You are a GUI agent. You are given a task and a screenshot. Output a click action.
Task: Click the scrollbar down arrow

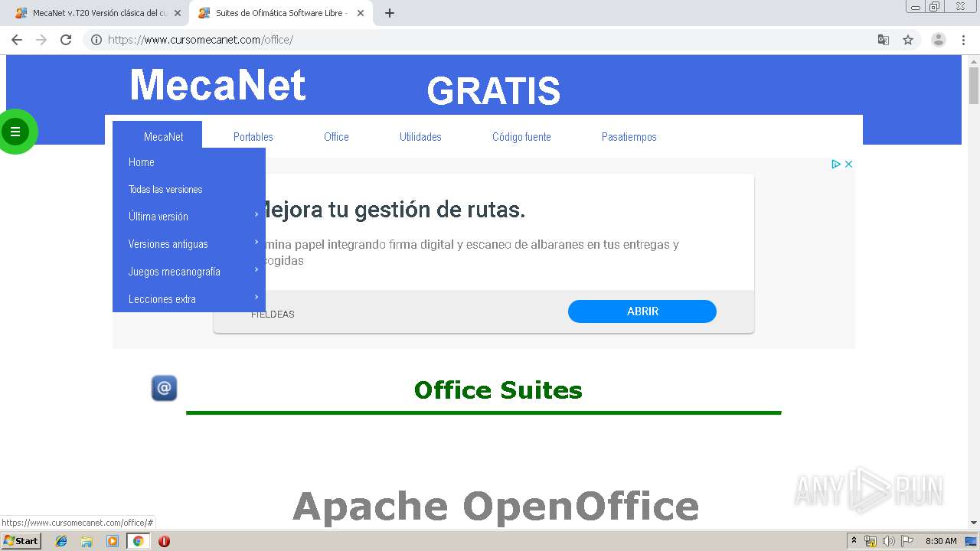974,523
